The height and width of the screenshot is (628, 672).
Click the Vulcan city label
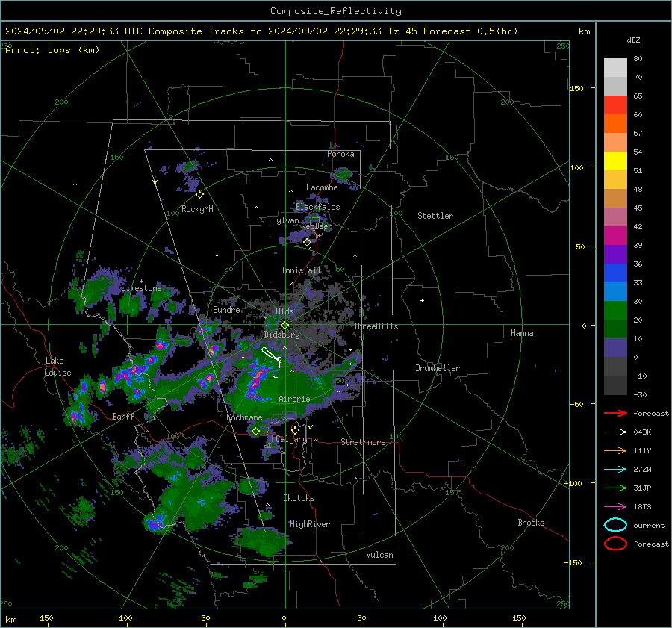point(379,555)
